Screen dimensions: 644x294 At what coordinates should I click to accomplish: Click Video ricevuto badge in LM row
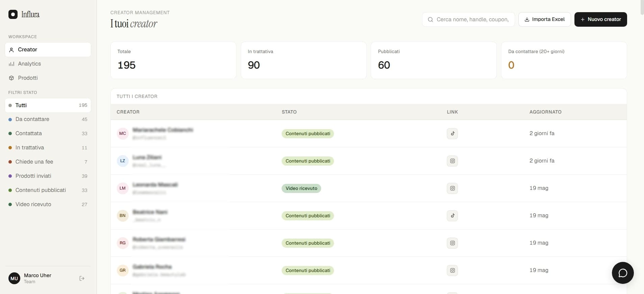point(301,188)
